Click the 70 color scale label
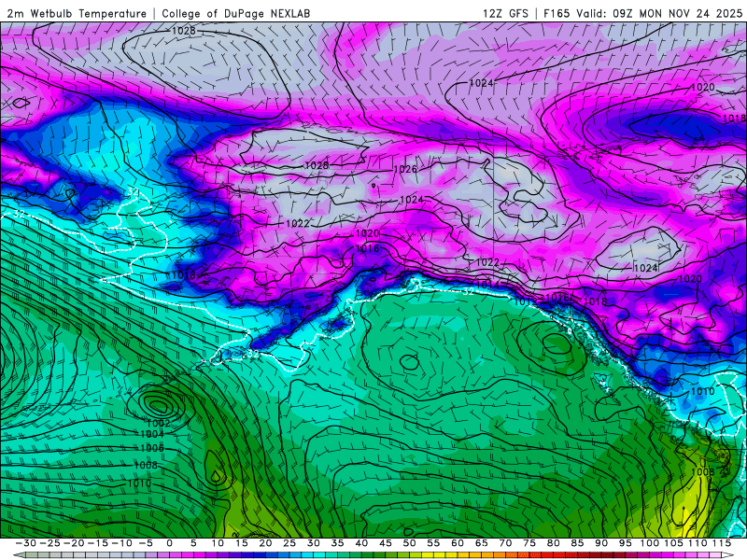 click(x=505, y=543)
